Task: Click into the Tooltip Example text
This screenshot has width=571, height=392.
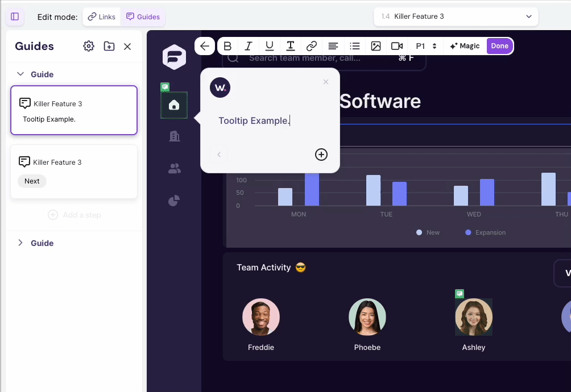Action: pos(254,121)
